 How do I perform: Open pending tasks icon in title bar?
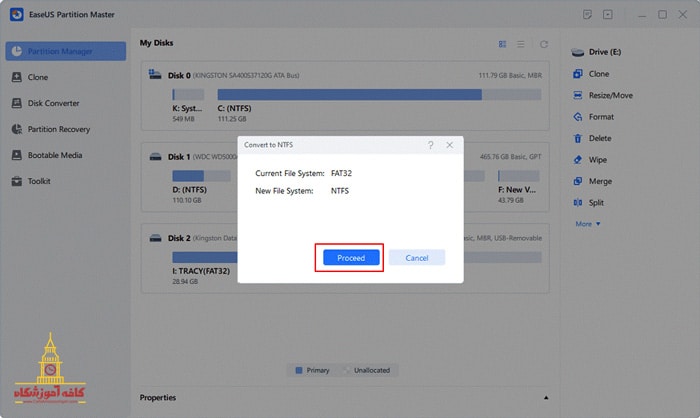pos(608,14)
